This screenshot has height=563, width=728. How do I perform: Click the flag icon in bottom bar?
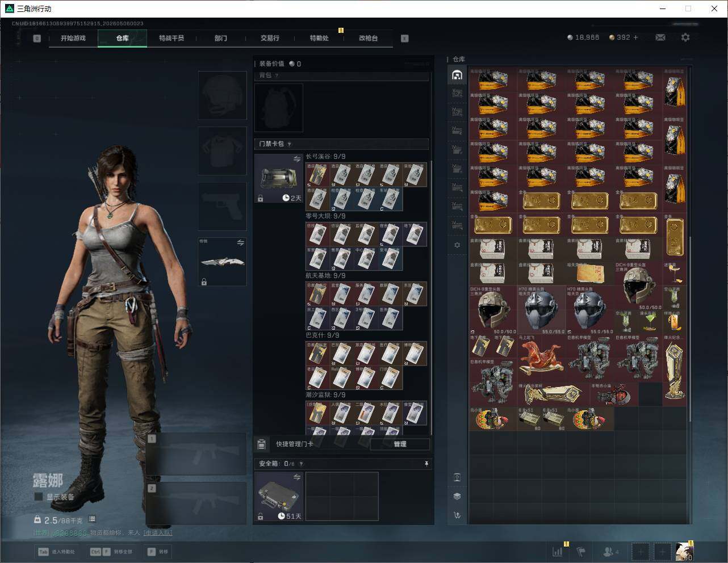pyautogui.click(x=581, y=551)
